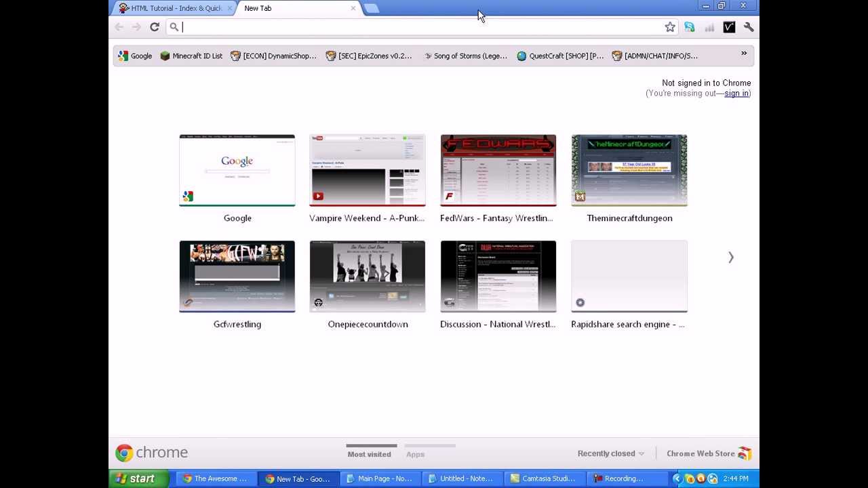
Task: Open the Windows Start menu
Action: pos(138,479)
